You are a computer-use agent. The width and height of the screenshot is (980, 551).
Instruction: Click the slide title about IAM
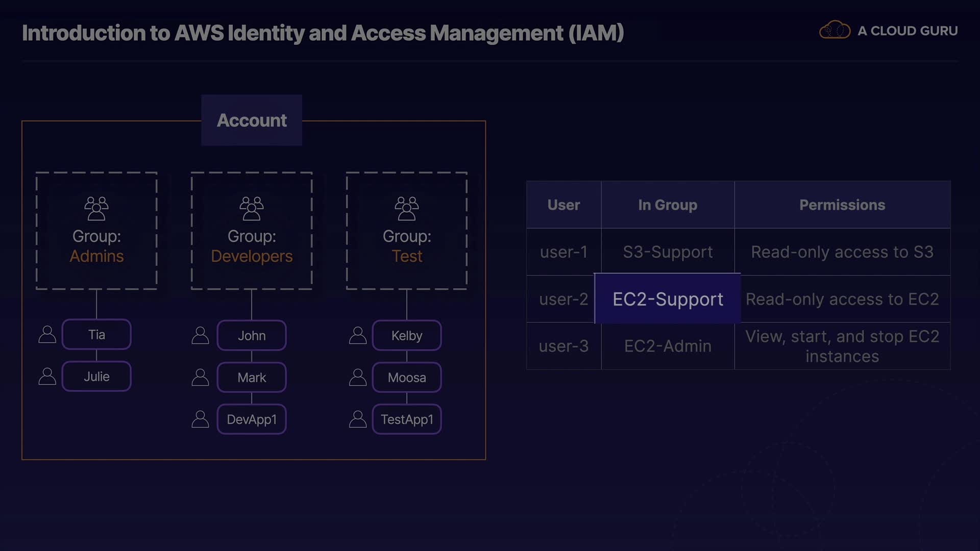(323, 33)
